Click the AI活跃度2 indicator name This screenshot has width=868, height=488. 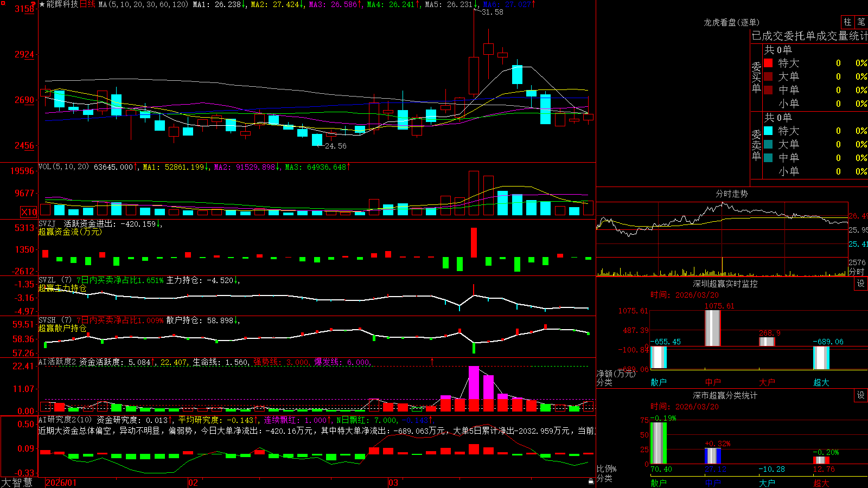click(58, 362)
